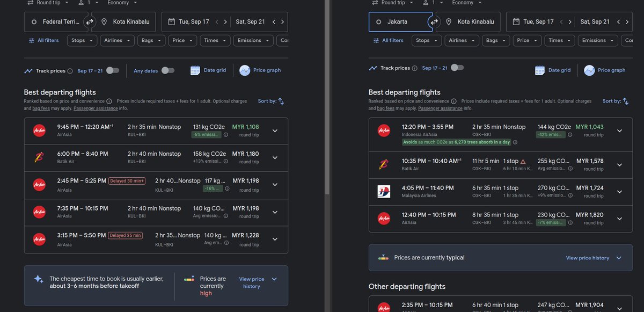Open Airlines filter in left window
The image size is (644, 312).
(117, 40)
